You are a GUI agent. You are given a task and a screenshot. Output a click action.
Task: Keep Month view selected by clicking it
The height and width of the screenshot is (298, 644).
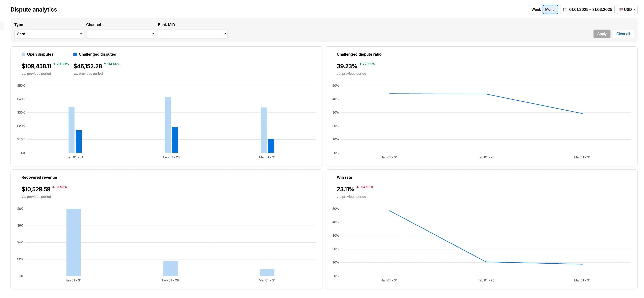(550, 9)
